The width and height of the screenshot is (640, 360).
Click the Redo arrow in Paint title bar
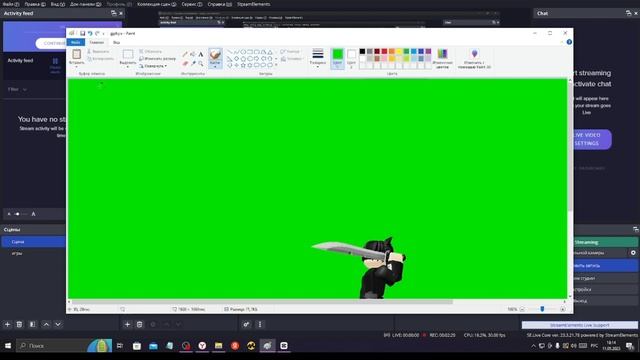coord(97,33)
